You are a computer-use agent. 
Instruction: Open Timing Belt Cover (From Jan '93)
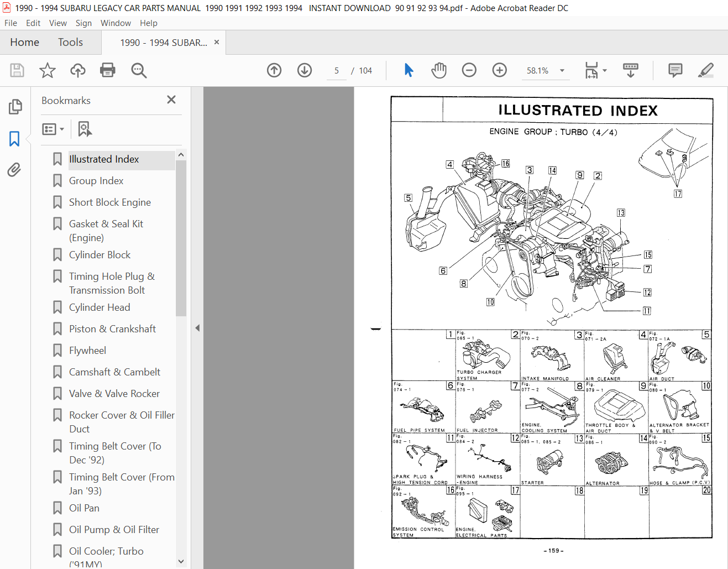(x=122, y=484)
